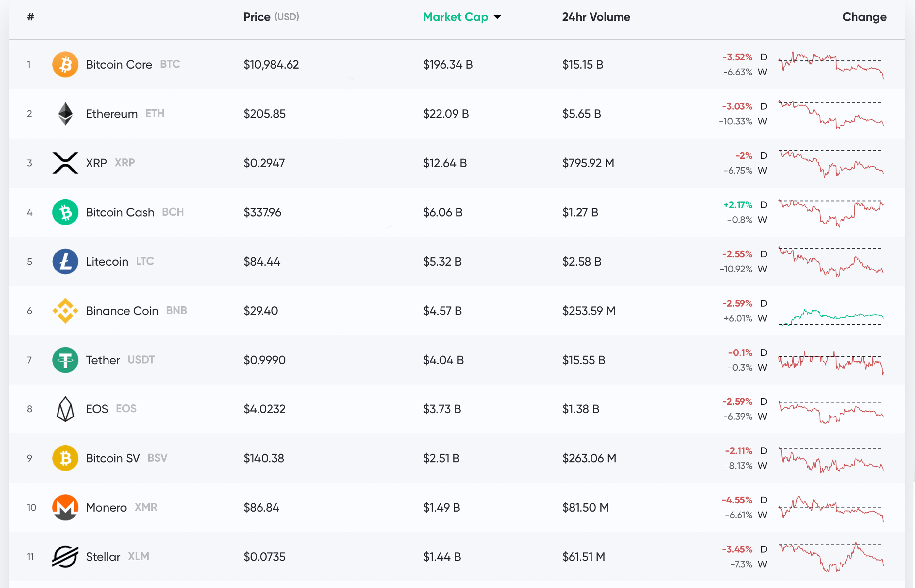Open the Monero coin name link
This screenshot has width=915, height=588.
[106, 507]
